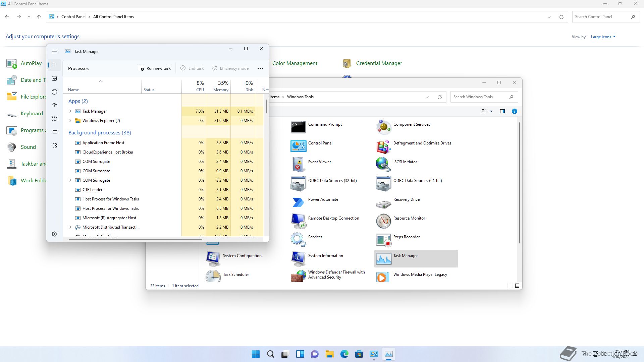This screenshot has height=362, width=644.
Task: Open Details icon in Task Manager sidebar
Action: coord(54,132)
